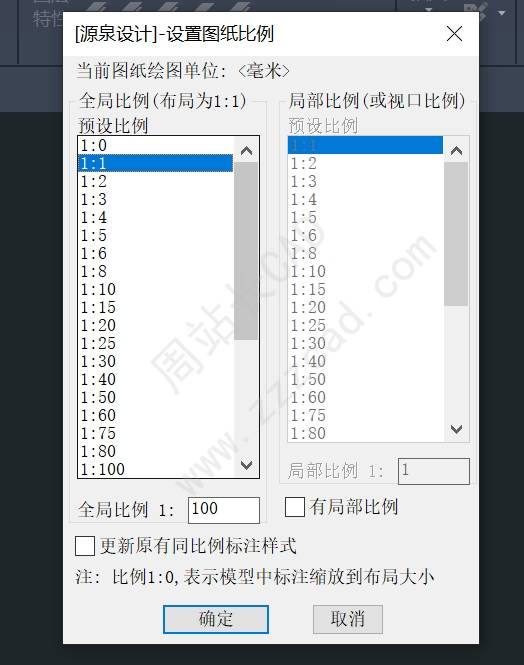Image resolution: width=524 pixels, height=665 pixels.
Task: Click down arrow of local scale list
Action: click(456, 429)
